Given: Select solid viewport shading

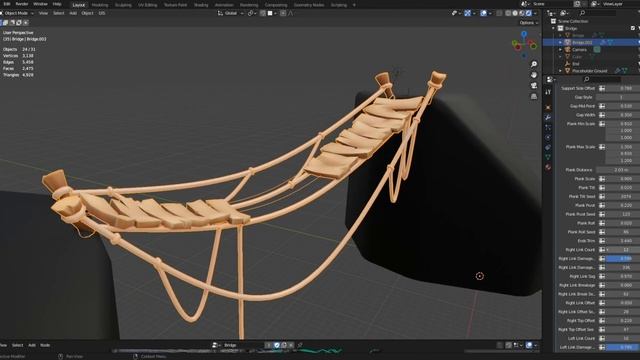Looking at the screenshot, I should click(515, 13).
